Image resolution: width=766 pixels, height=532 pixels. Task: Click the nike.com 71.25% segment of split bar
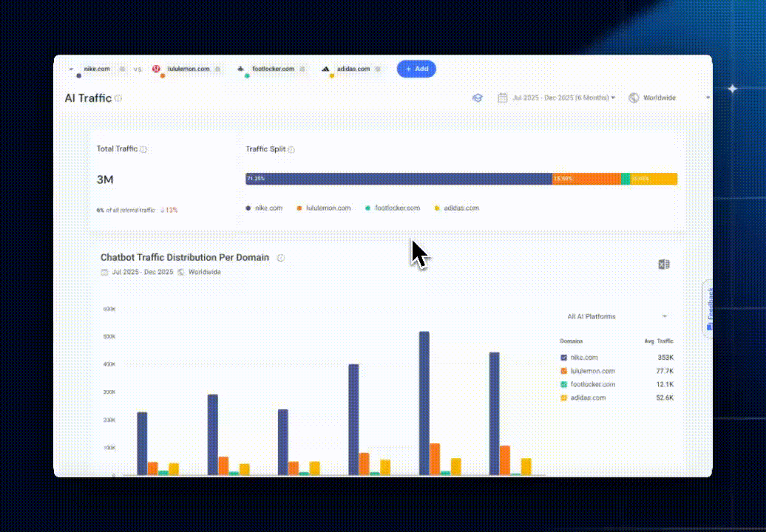[x=399, y=179]
